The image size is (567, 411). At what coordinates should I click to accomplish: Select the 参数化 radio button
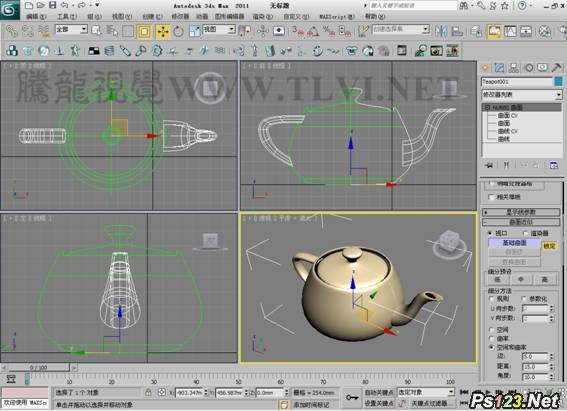524,299
